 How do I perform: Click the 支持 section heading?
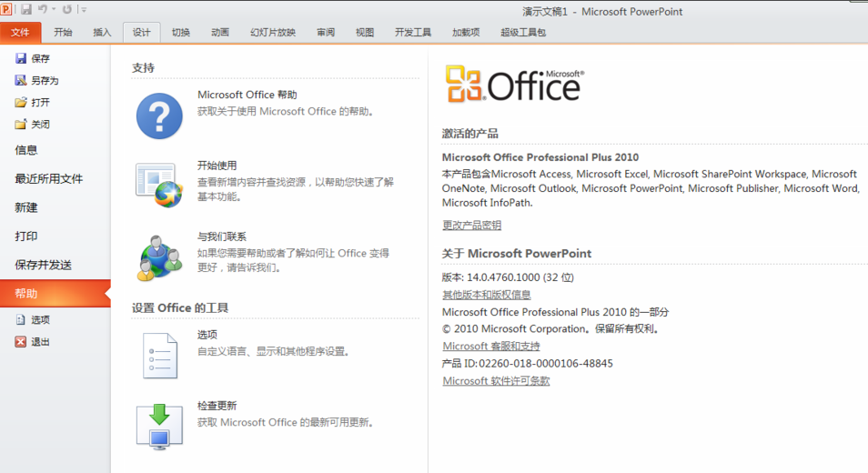(144, 68)
